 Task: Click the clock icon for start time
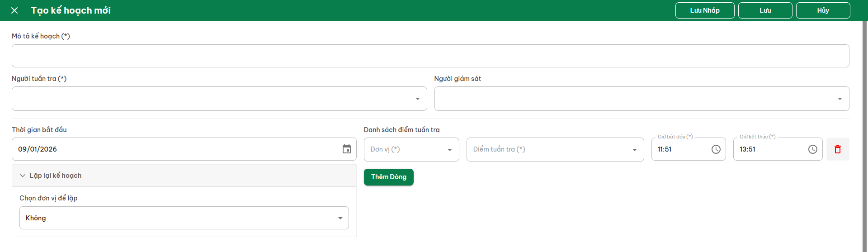pyautogui.click(x=716, y=149)
